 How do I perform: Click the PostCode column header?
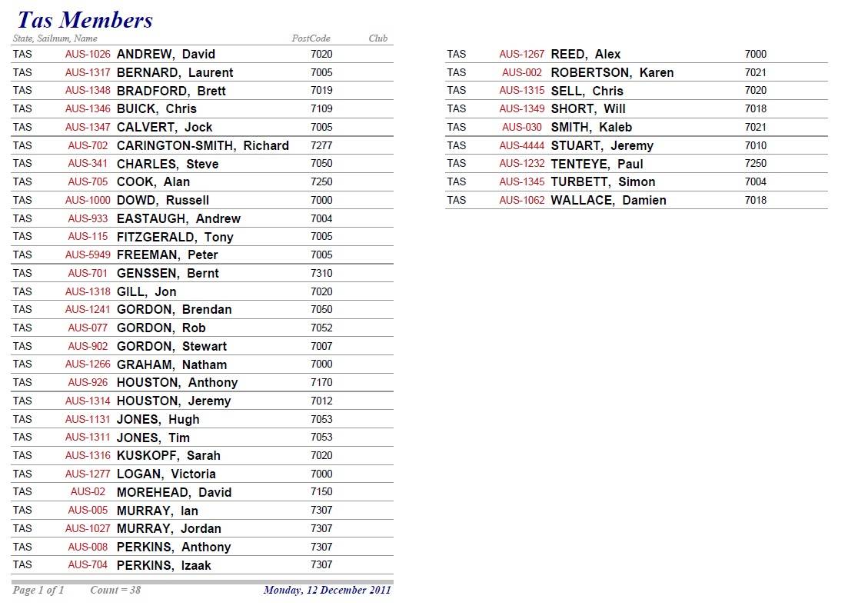[x=311, y=38]
